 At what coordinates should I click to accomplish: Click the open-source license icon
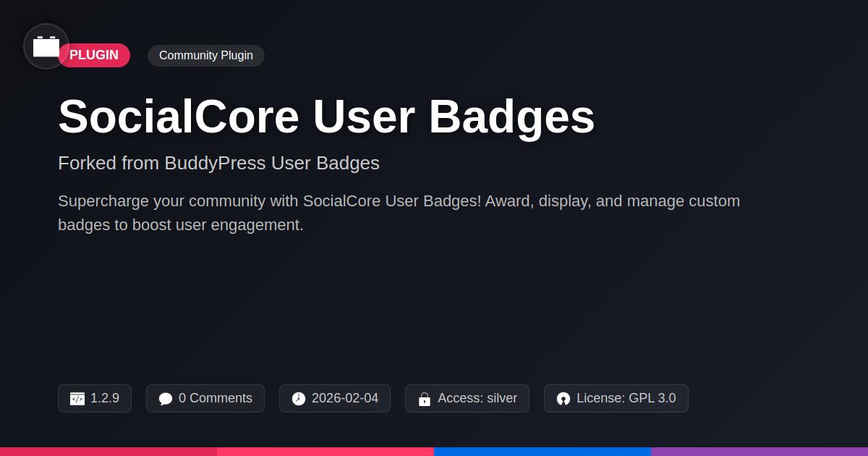click(x=563, y=399)
